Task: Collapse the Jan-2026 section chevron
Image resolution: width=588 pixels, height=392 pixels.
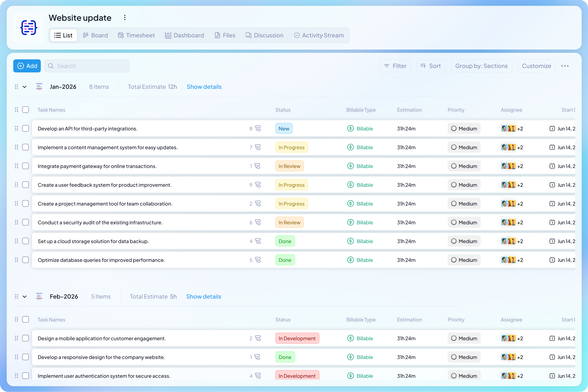Action: pyautogui.click(x=24, y=86)
